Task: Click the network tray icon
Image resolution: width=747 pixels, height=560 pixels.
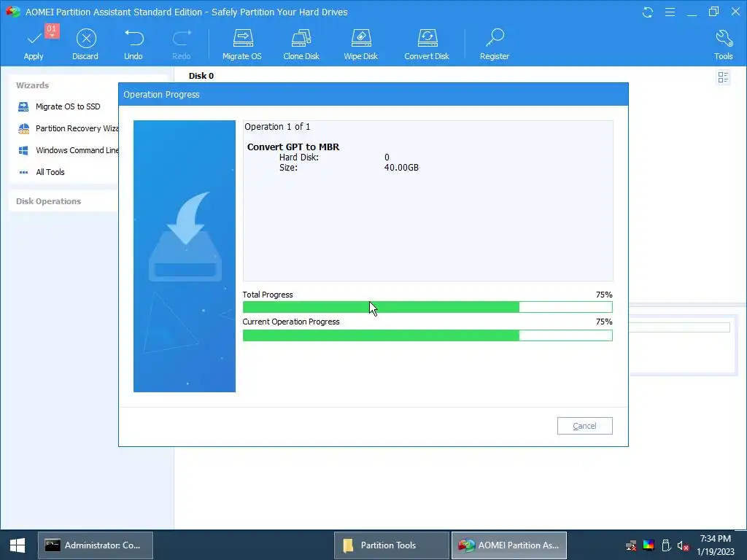Action: pyautogui.click(x=631, y=545)
